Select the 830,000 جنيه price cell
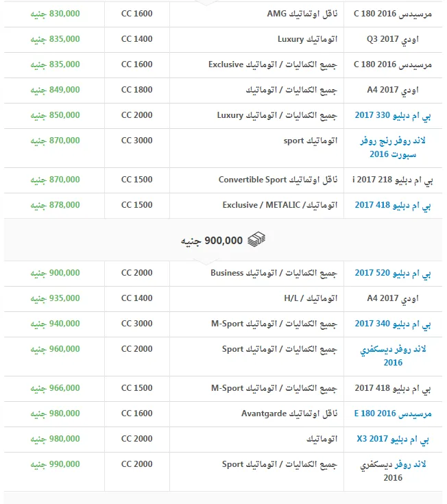Screen dimensions: 447x504 point(55,14)
